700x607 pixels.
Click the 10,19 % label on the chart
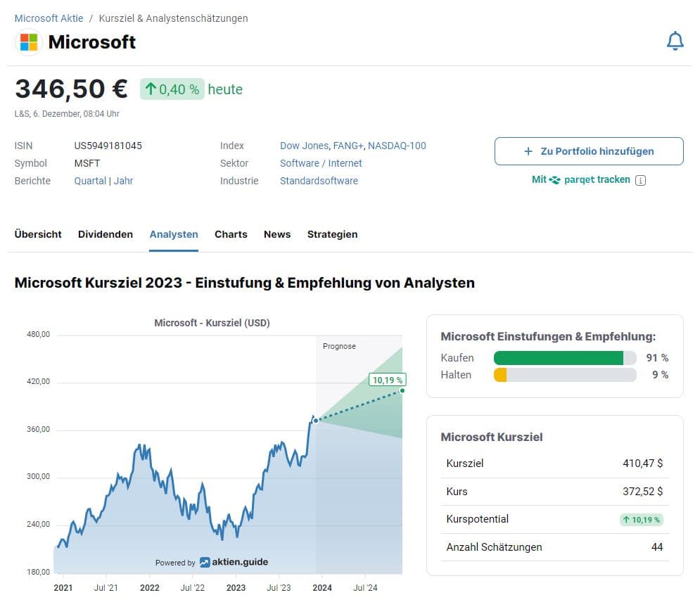(387, 380)
